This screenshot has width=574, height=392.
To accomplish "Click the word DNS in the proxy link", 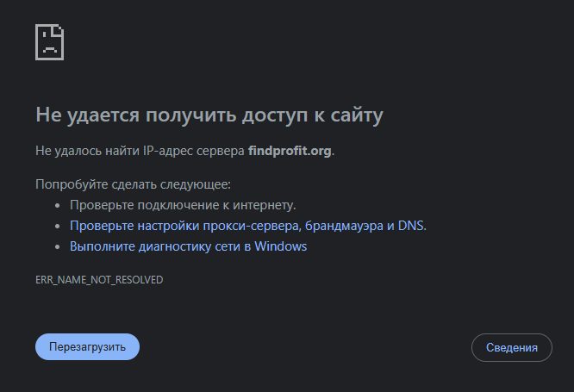I will [x=411, y=226].
